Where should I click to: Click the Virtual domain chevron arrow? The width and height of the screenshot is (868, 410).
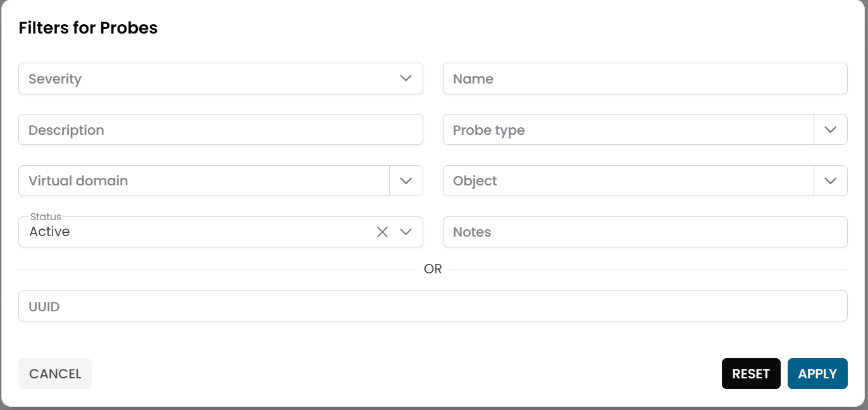point(406,181)
